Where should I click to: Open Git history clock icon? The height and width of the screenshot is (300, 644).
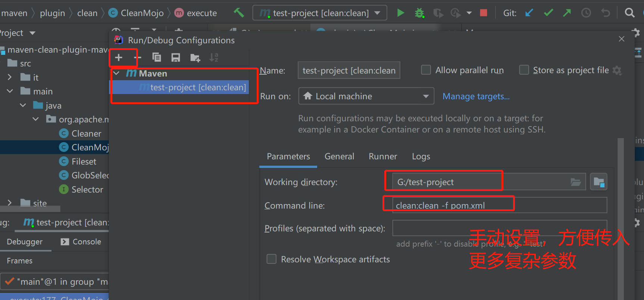586,13
